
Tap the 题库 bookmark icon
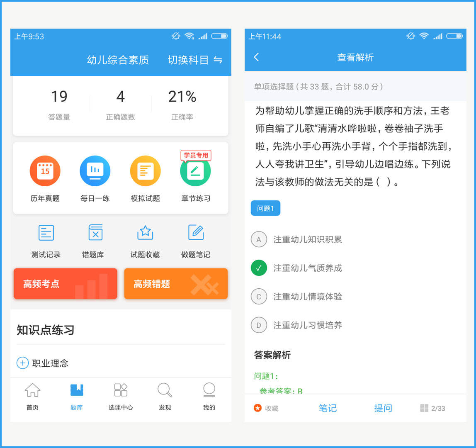tap(77, 390)
